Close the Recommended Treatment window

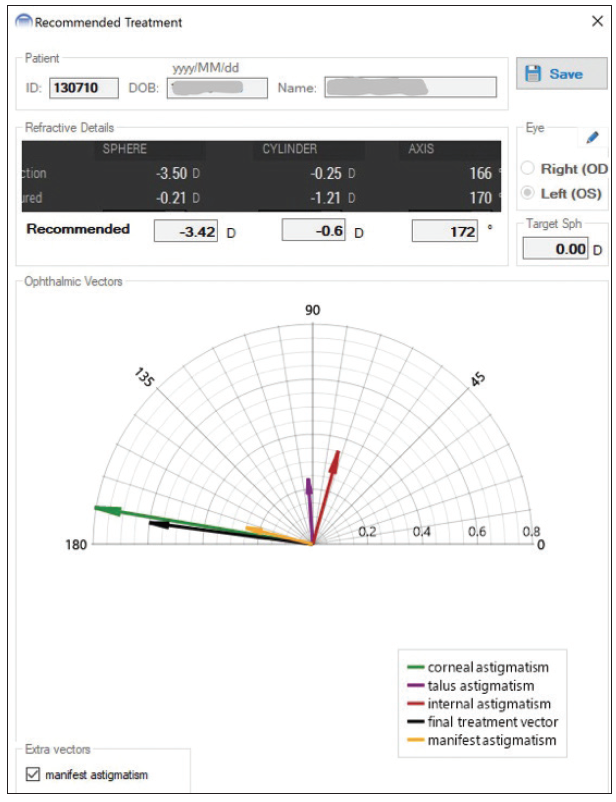coord(597,21)
